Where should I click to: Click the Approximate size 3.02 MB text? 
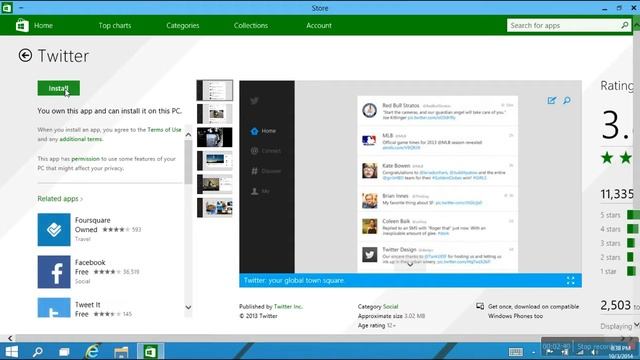point(391,316)
